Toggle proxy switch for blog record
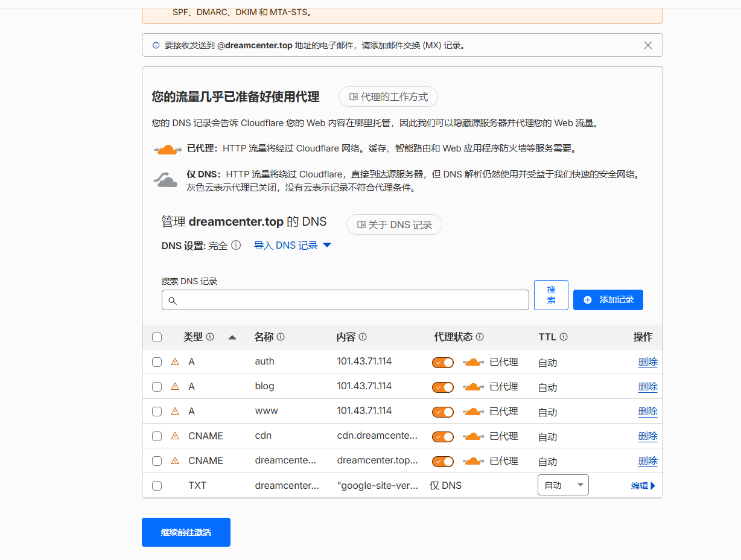Viewport: 741px width, 560px height. click(443, 387)
